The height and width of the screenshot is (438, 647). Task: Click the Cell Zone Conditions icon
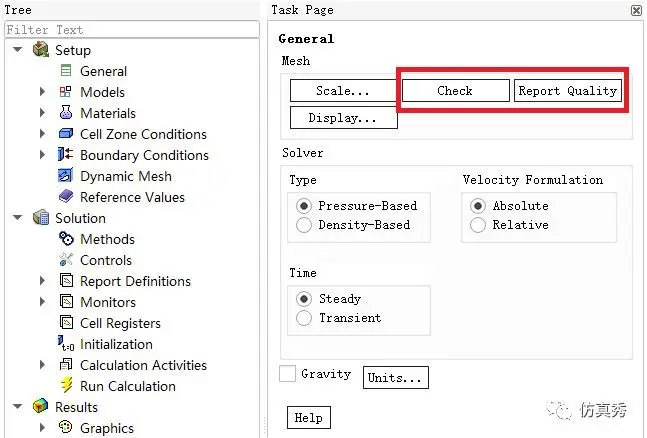tap(66, 133)
